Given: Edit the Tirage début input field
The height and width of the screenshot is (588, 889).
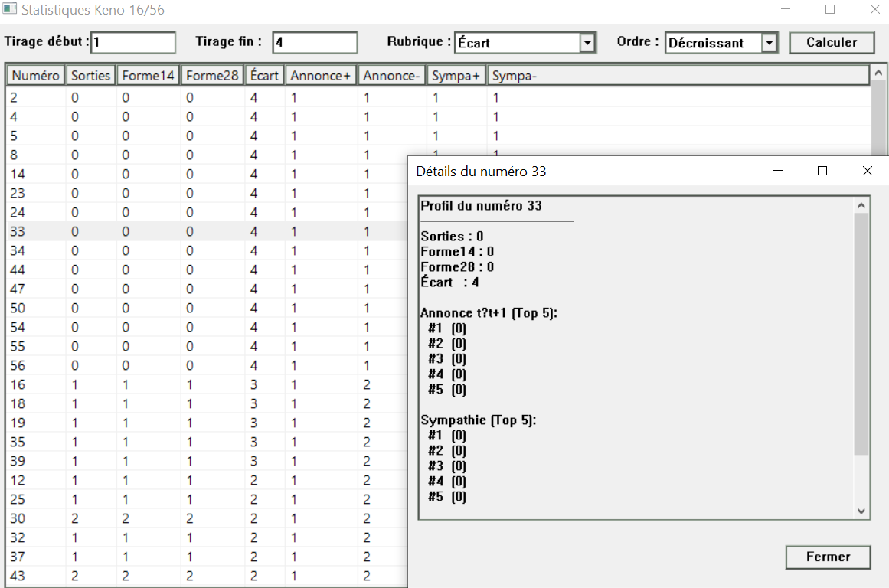Looking at the screenshot, I should click(x=132, y=42).
